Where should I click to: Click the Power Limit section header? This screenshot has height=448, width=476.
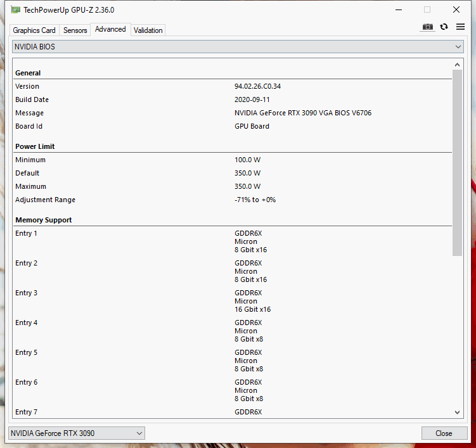pyautogui.click(x=35, y=146)
